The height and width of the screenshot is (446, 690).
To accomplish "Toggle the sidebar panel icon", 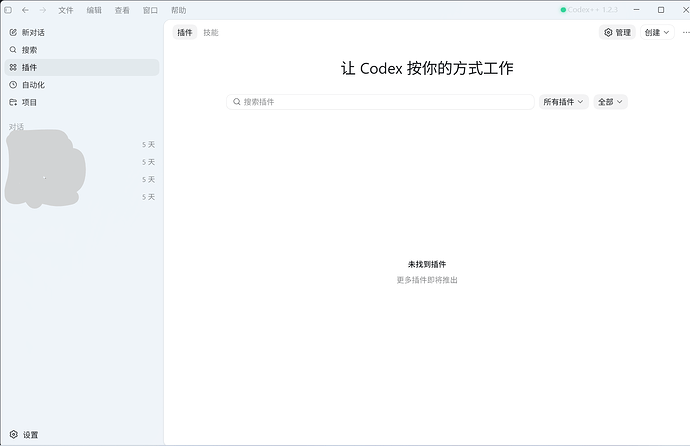I will pos(8,10).
